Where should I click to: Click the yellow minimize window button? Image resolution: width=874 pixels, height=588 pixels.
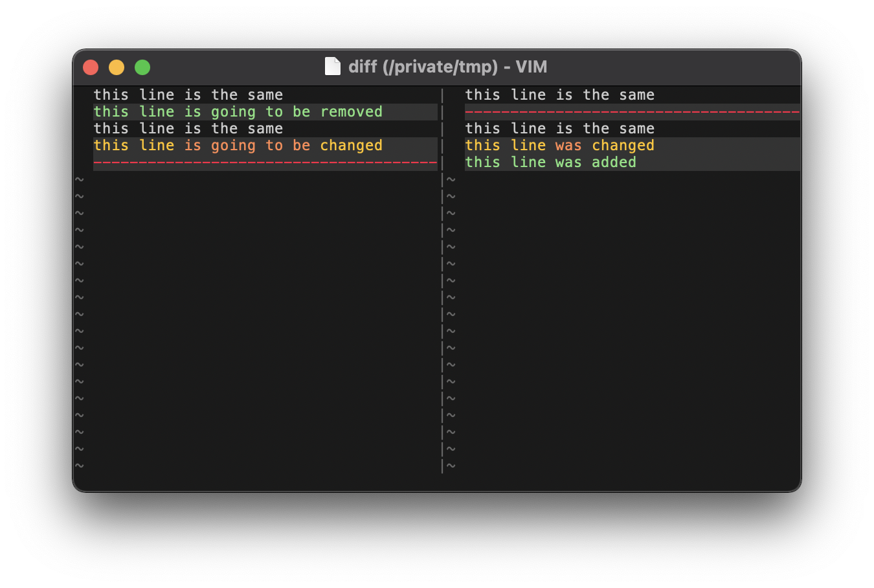(x=116, y=67)
